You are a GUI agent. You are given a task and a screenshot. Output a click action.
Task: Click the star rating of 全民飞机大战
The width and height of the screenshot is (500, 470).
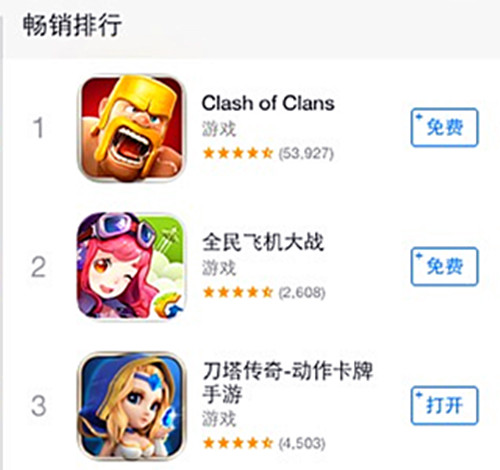[x=238, y=292]
